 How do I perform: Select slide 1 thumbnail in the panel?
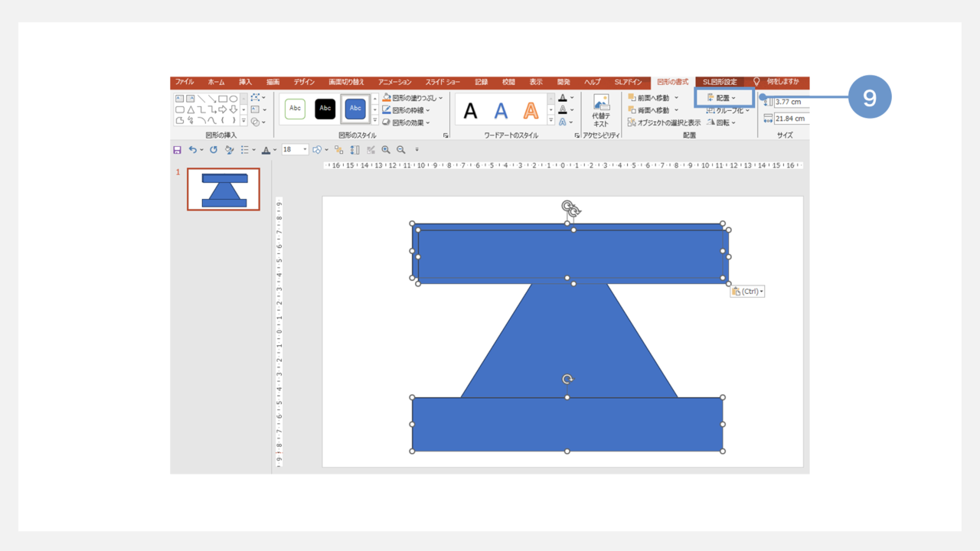[224, 189]
